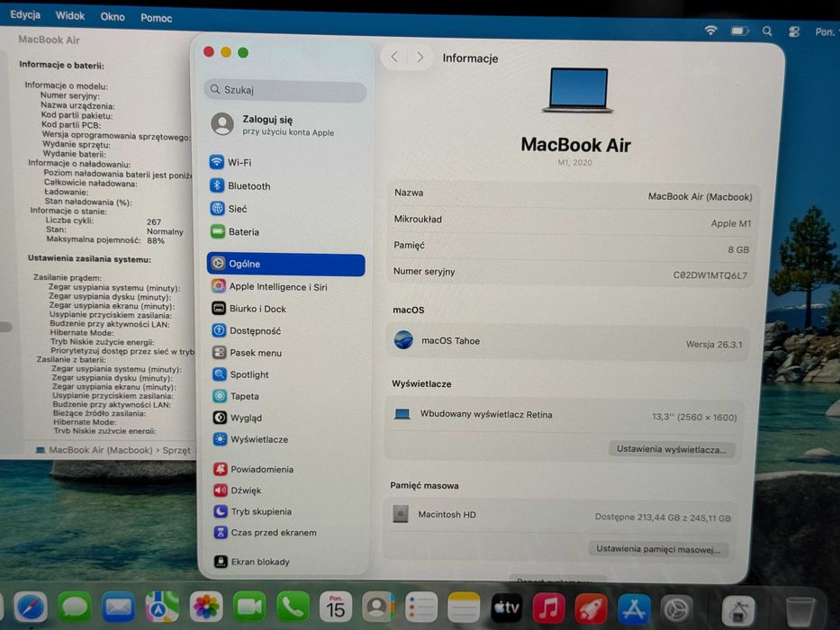Screen dimensions: 840x630
Task: Open App Store from the Dock
Action: [x=634, y=610]
